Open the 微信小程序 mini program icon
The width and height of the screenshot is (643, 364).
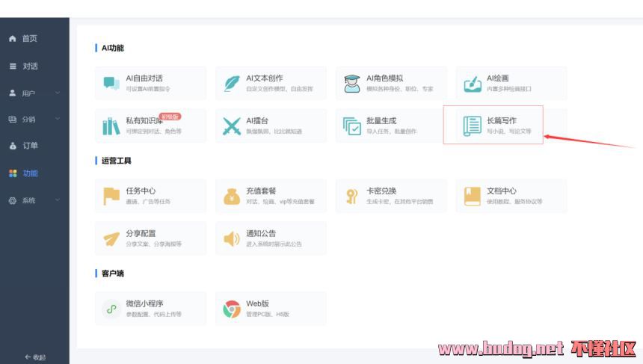click(111, 309)
